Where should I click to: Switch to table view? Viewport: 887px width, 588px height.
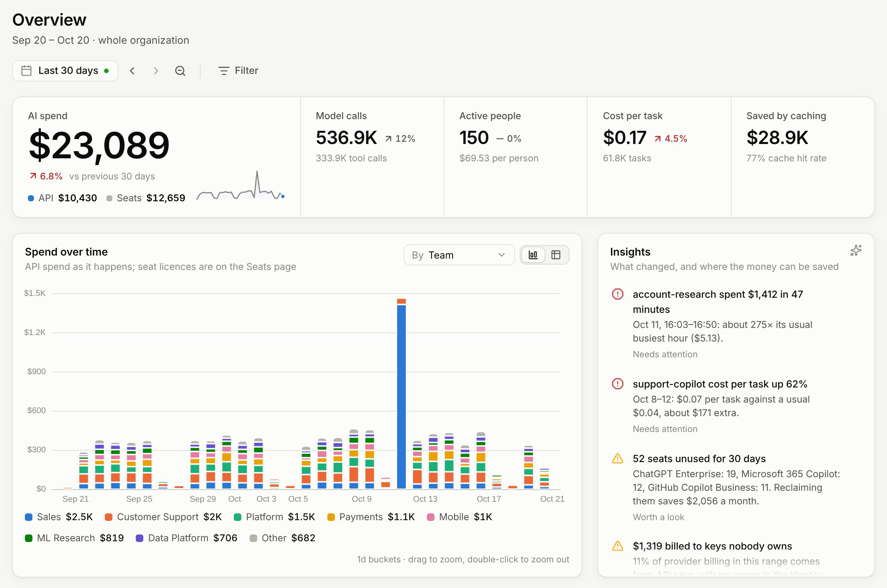556,255
